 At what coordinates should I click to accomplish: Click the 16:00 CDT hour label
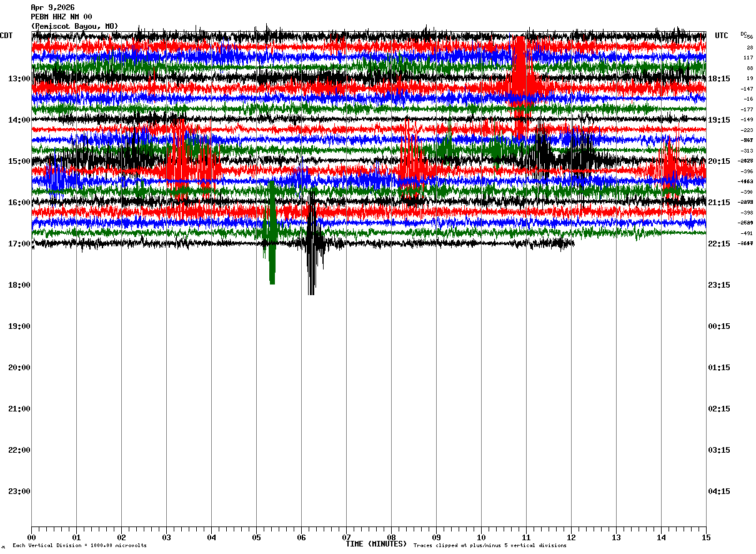coord(19,203)
